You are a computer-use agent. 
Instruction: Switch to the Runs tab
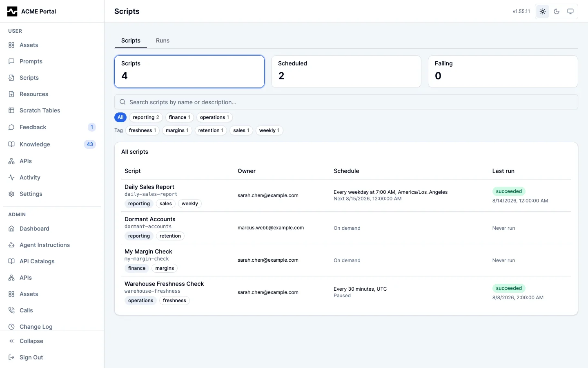[x=163, y=40]
